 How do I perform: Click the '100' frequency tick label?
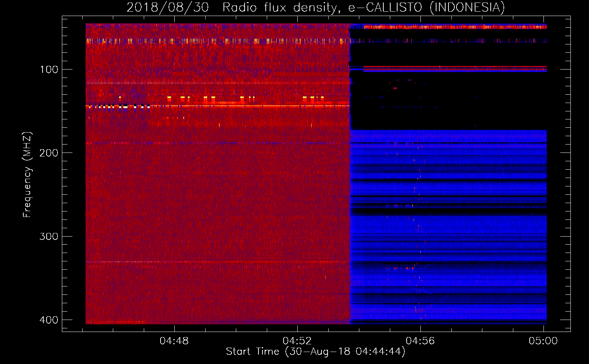coord(49,70)
